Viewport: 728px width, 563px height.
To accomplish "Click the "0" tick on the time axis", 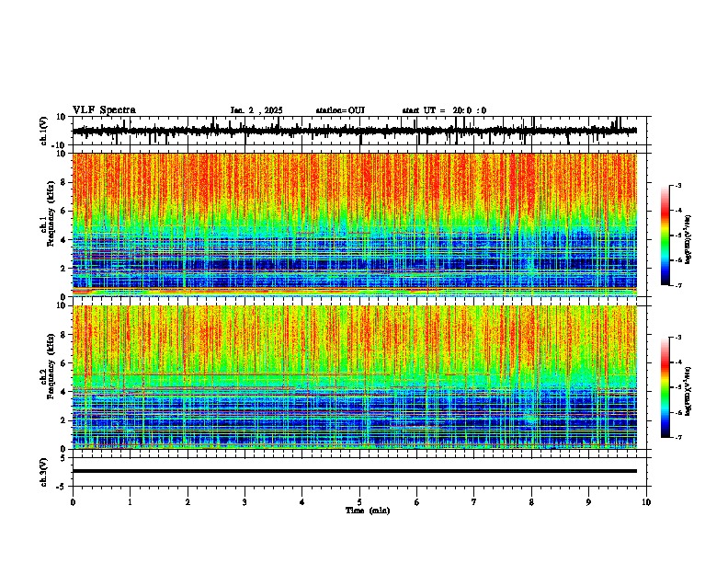I will pos(73,502).
